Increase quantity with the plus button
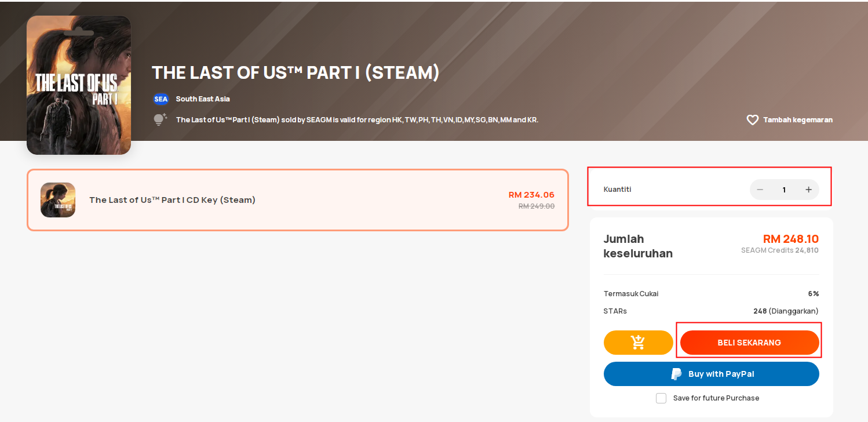The image size is (868, 422). [x=808, y=190]
